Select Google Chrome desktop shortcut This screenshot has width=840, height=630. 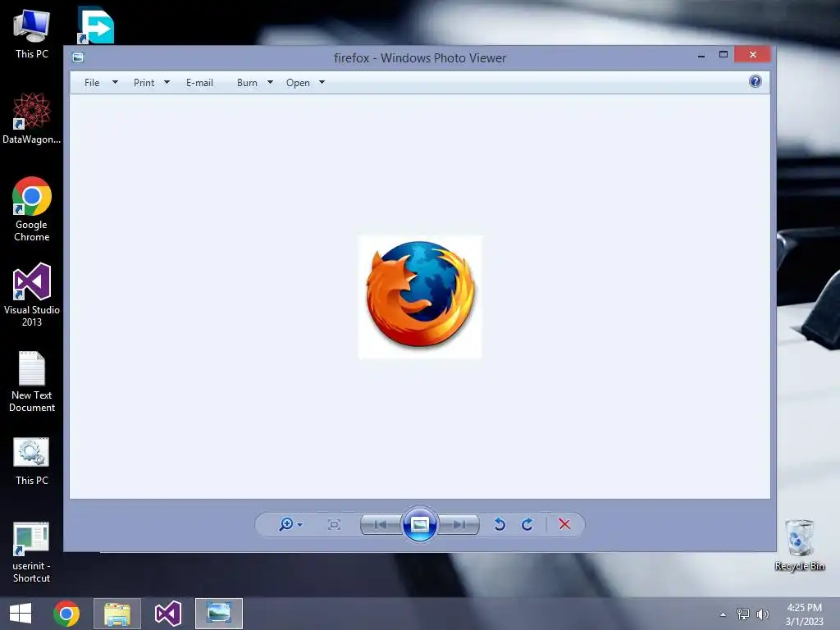(x=32, y=209)
